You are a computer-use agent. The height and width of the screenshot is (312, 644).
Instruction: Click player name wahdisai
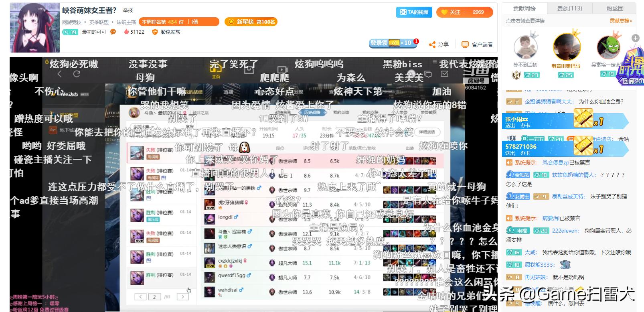tap(228, 290)
